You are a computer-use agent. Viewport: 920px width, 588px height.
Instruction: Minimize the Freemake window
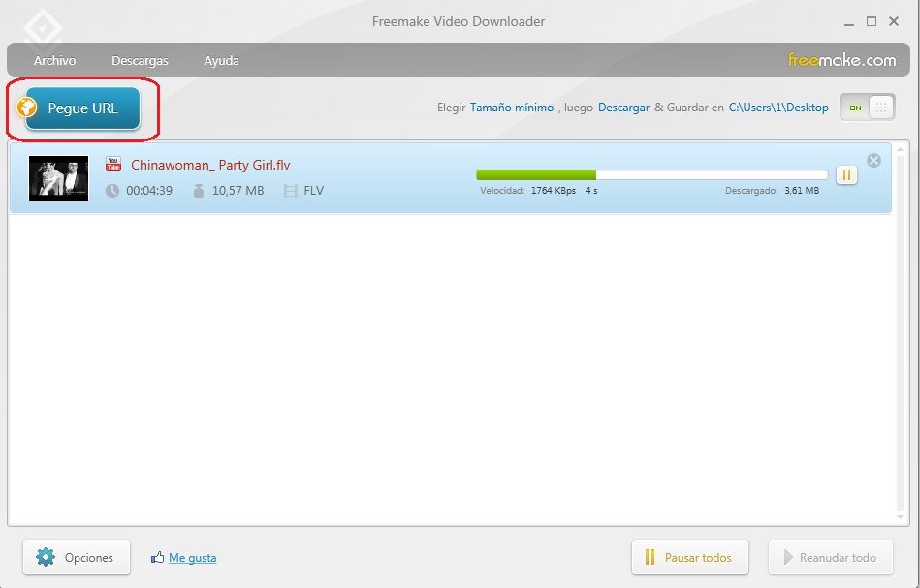tap(849, 23)
